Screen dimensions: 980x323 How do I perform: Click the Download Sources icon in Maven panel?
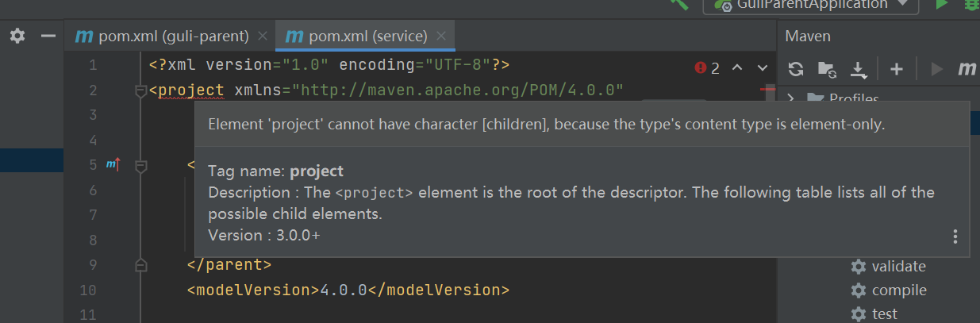tap(859, 70)
